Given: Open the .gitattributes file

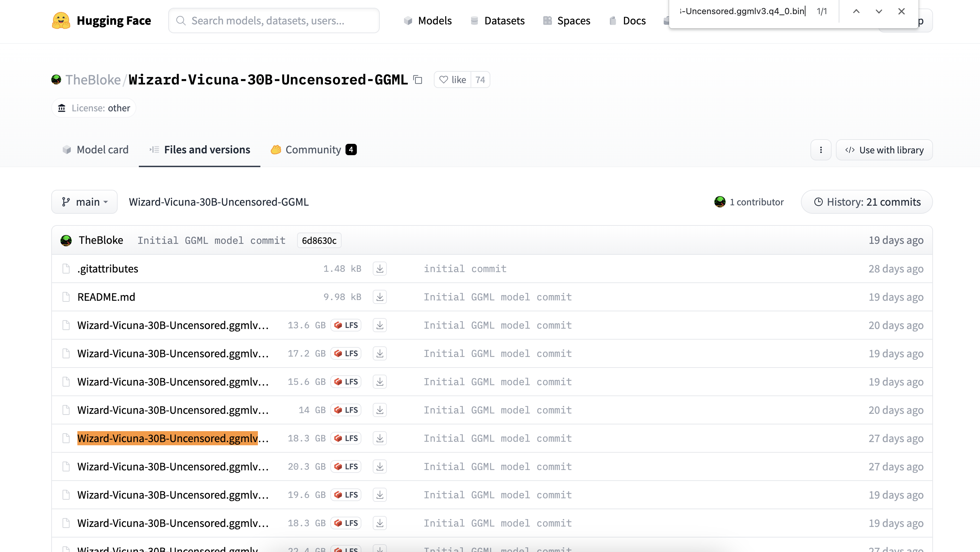Looking at the screenshot, I should click(x=108, y=269).
